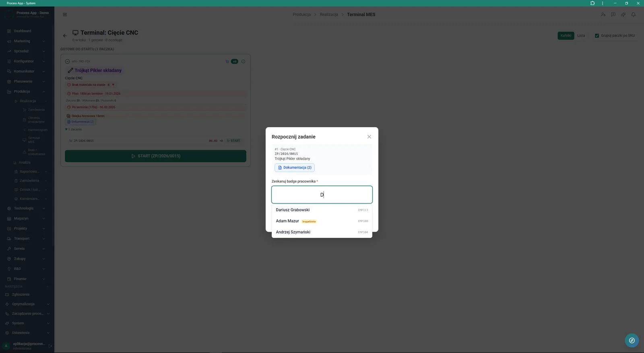The image size is (644, 353).
Task: Go back with the arrow beside Terminal title
Action: click(65, 36)
